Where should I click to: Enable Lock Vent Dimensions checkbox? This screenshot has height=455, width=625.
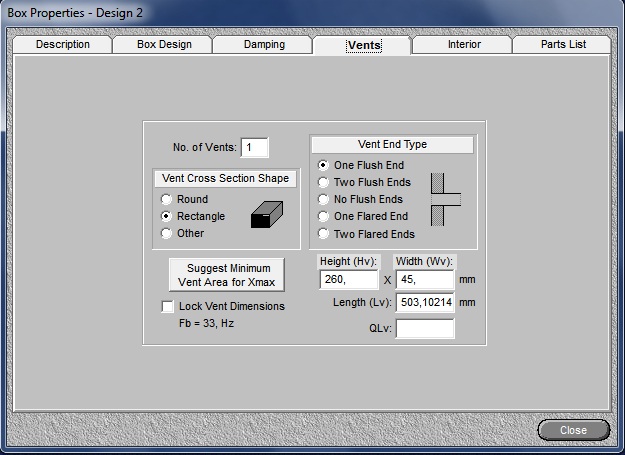coord(168,306)
